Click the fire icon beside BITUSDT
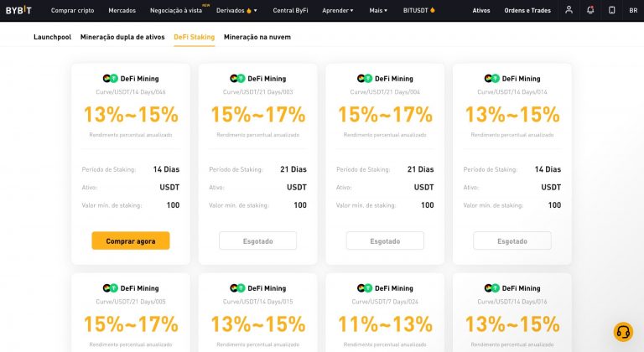Screen dimensions: 644x352 [432, 10]
